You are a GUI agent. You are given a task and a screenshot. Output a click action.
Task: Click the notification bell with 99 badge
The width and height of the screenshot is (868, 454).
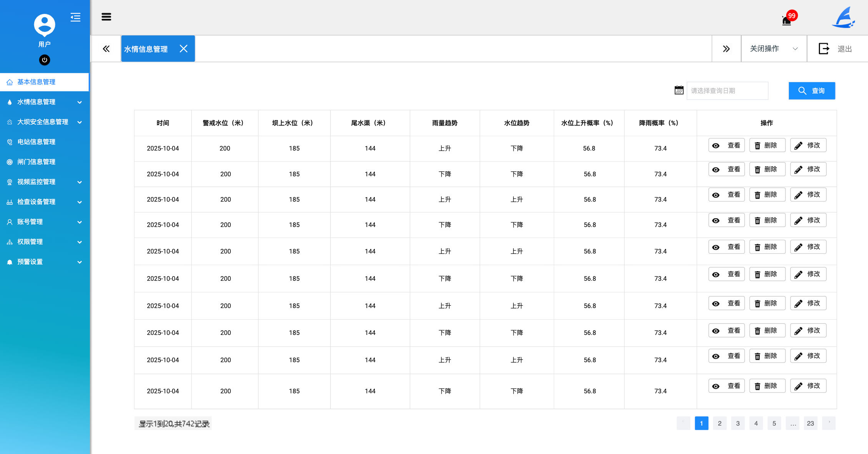787,20
